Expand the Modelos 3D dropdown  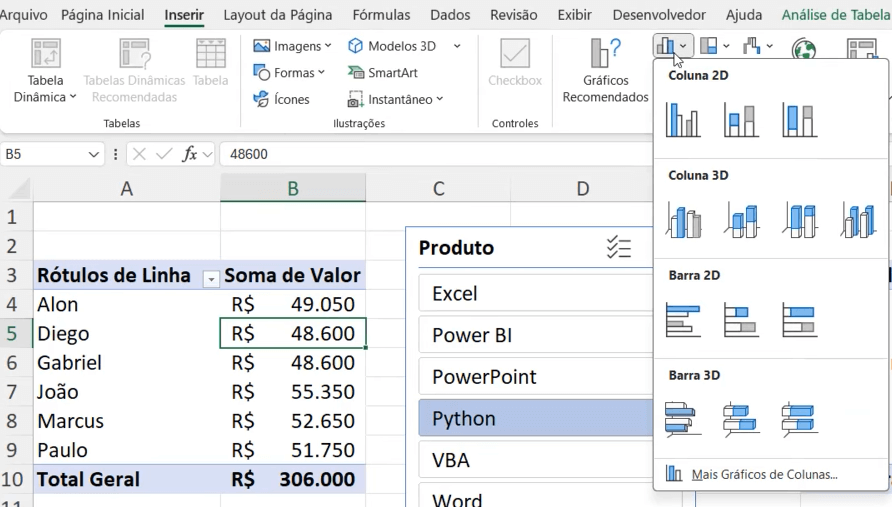(x=457, y=46)
